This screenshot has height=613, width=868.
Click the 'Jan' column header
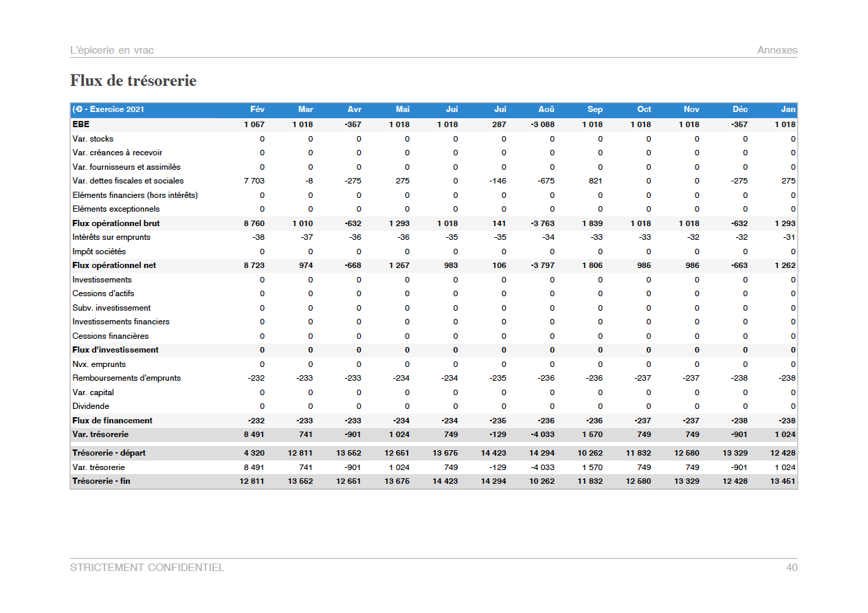coord(788,109)
